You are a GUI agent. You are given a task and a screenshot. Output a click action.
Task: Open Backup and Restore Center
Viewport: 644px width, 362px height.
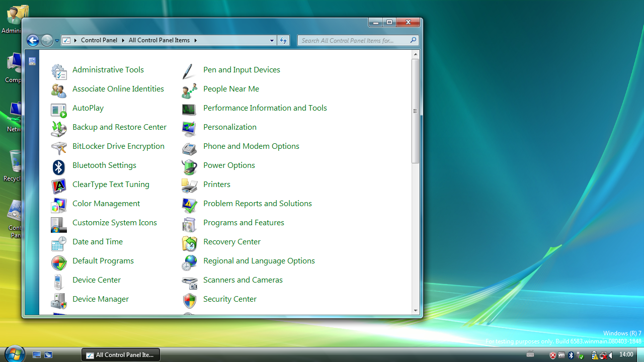119,127
